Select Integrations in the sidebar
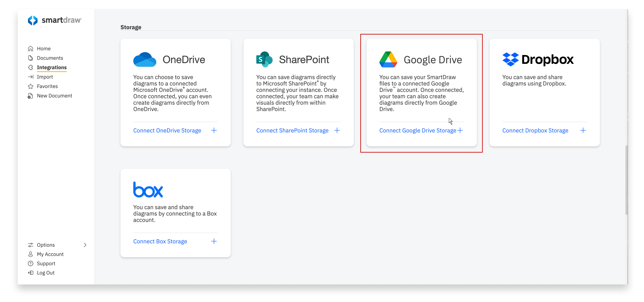This screenshot has height=302, width=644. point(52,67)
